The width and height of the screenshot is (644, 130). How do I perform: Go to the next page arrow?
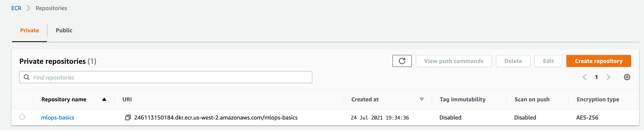coord(608,77)
